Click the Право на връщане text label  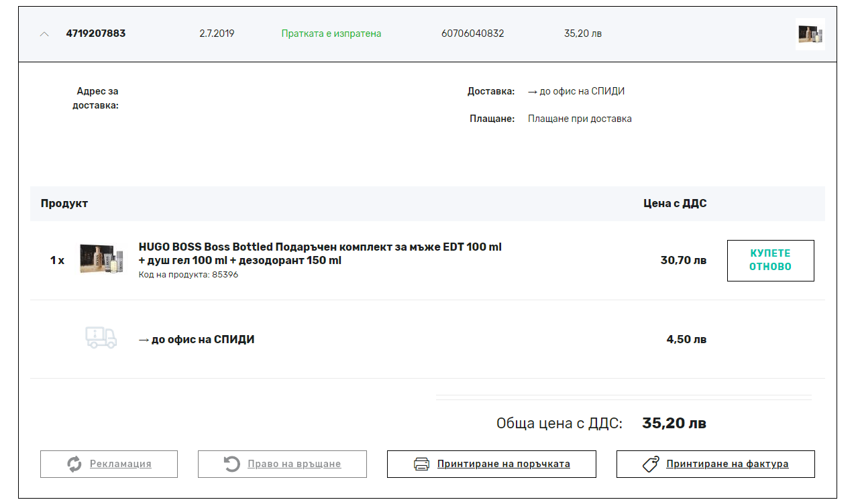click(x=294, y=464)
